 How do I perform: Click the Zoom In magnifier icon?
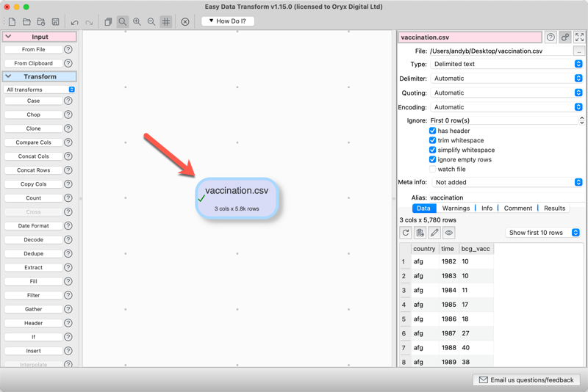137,22
